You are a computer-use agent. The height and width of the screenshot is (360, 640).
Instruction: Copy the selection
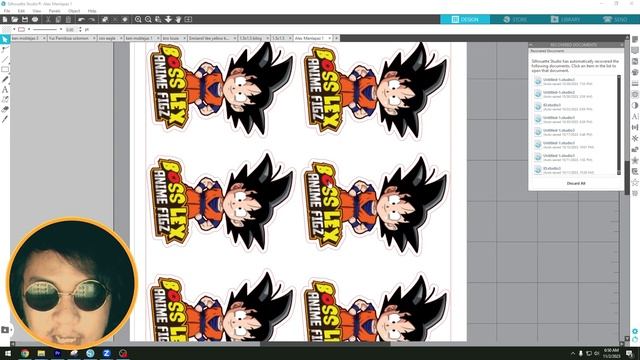[58, 19]
